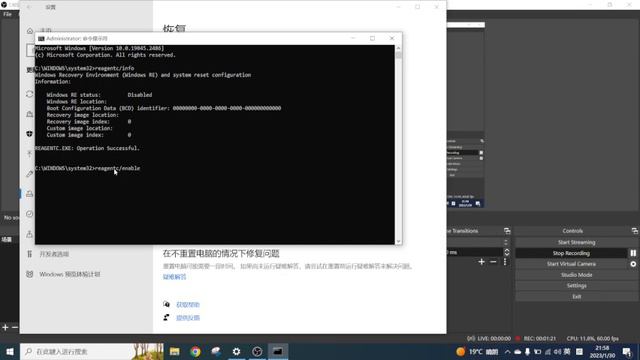Click Stop Recording in OBS
Screen dimensions: 640x360
[x=571, y=253]
